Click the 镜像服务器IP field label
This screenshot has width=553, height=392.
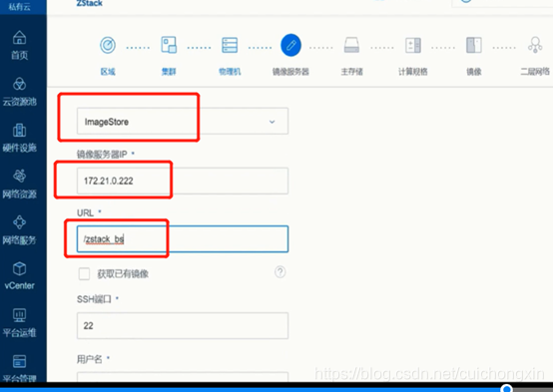pos(102,154)
